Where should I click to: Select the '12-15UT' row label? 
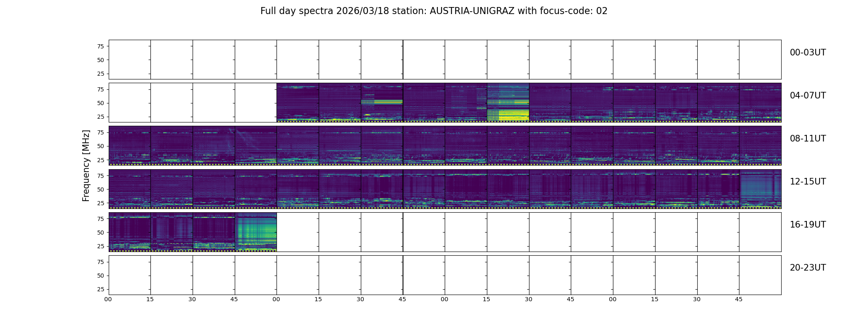(x=808, y=182)
